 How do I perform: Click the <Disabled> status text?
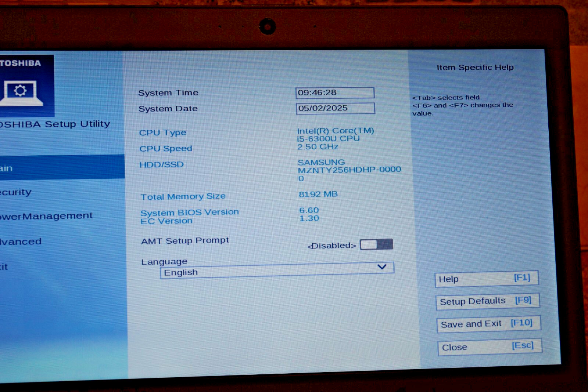click(332, 246)
